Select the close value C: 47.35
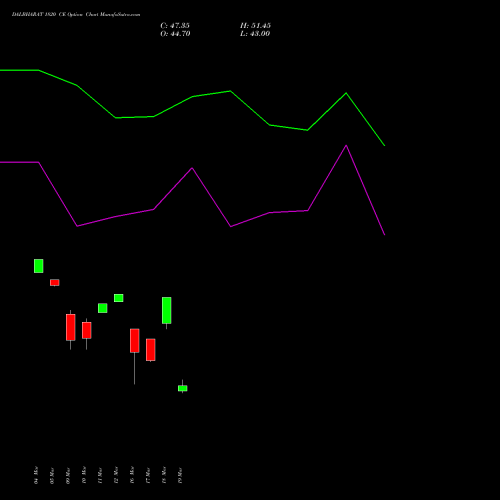 [175, 26]
